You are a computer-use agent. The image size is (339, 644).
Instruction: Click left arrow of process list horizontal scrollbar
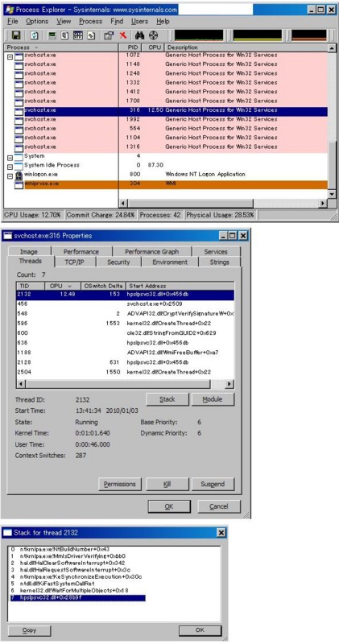(x=123, y=204)
